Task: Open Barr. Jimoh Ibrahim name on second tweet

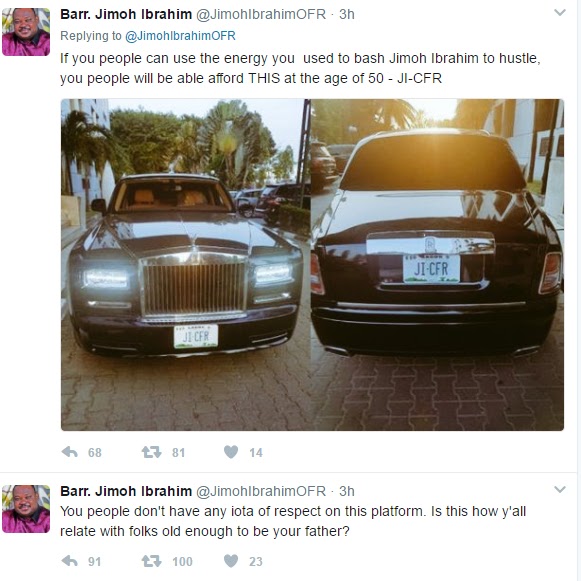Action: (126, 491)
